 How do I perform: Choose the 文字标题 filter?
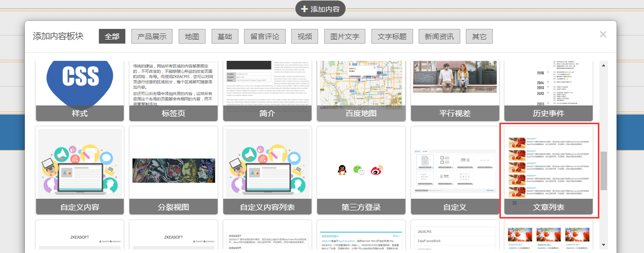click(393, 37)
